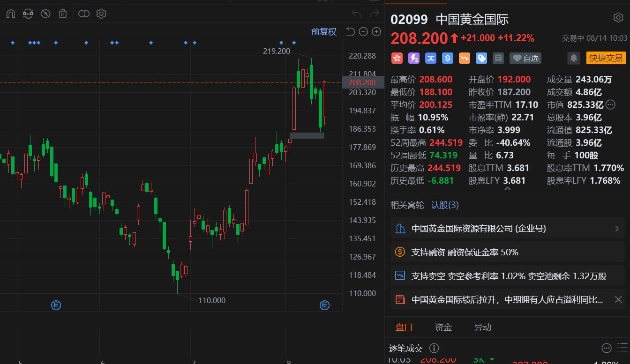Add stock to watchlist with 自选 button

click(525, 58)
